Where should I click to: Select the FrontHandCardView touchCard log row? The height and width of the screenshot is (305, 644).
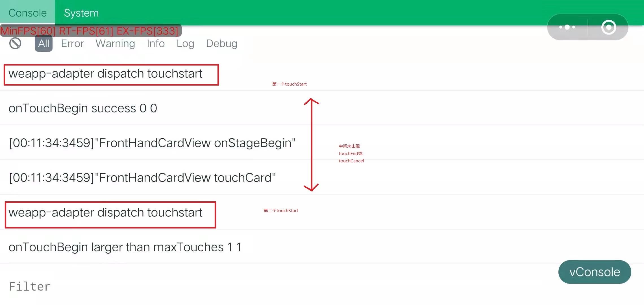[x=142, y=178]
